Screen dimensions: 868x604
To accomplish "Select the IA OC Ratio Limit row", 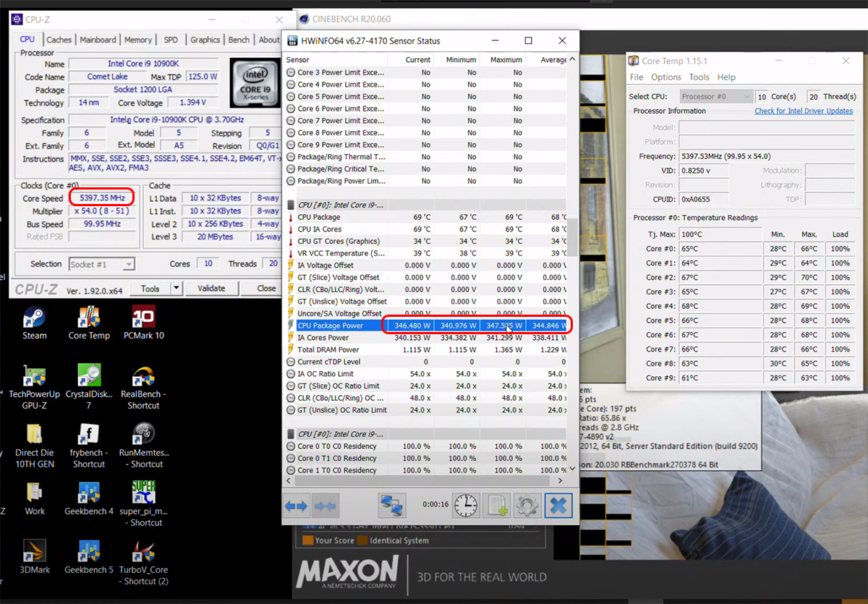I will coord(427,374).
